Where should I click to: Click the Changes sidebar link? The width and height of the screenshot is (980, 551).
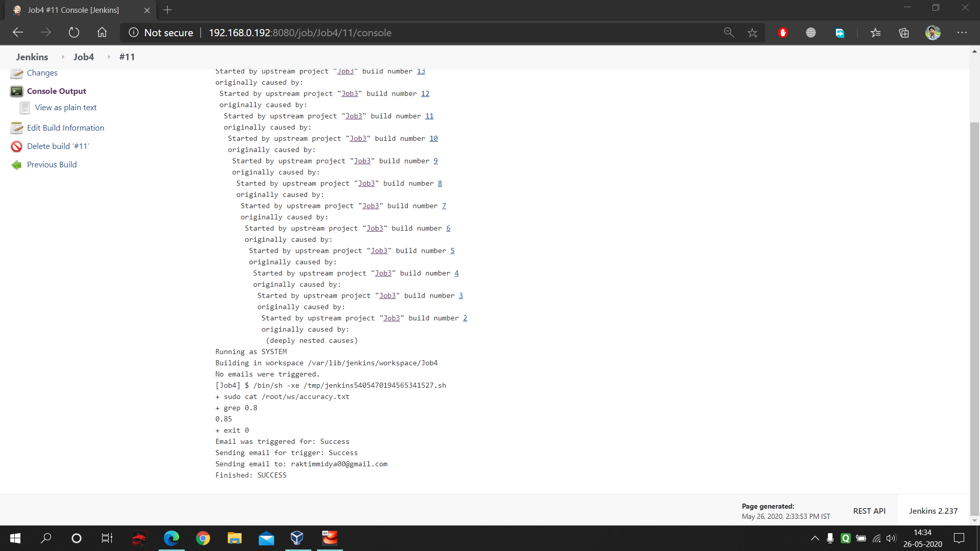[x=42, y=73]
